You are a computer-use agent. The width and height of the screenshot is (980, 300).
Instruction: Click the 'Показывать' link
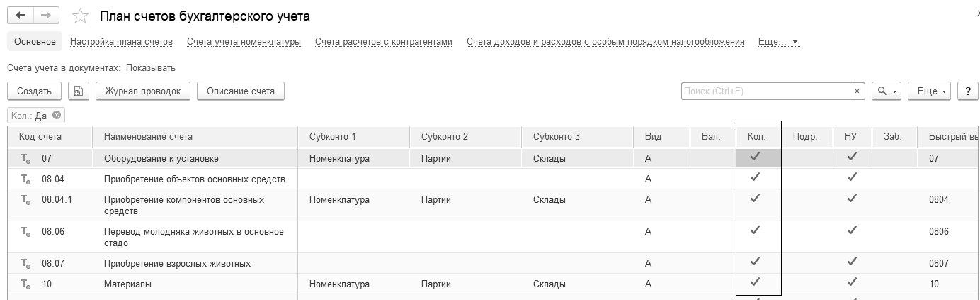150,68
